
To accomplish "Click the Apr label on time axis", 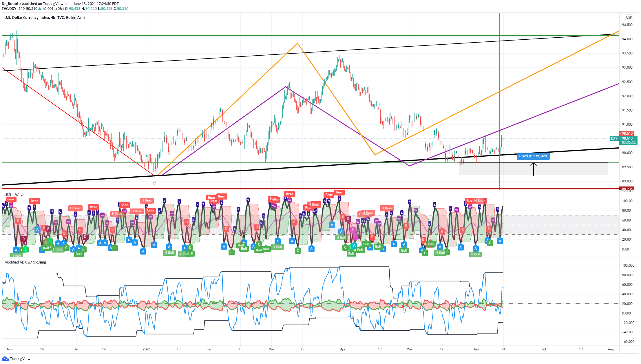I will (343, 349).
